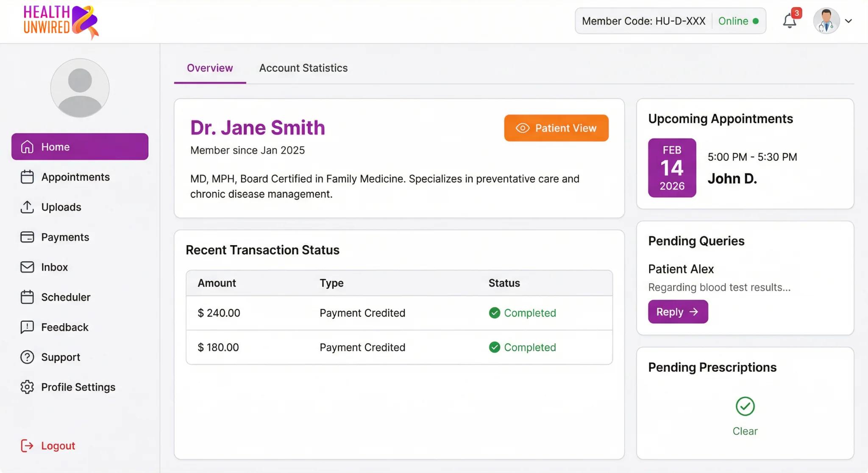Select the Home icon in sidebar
Image resolution: width=868 pixels, height=473 pixels.
click(27, 147)
